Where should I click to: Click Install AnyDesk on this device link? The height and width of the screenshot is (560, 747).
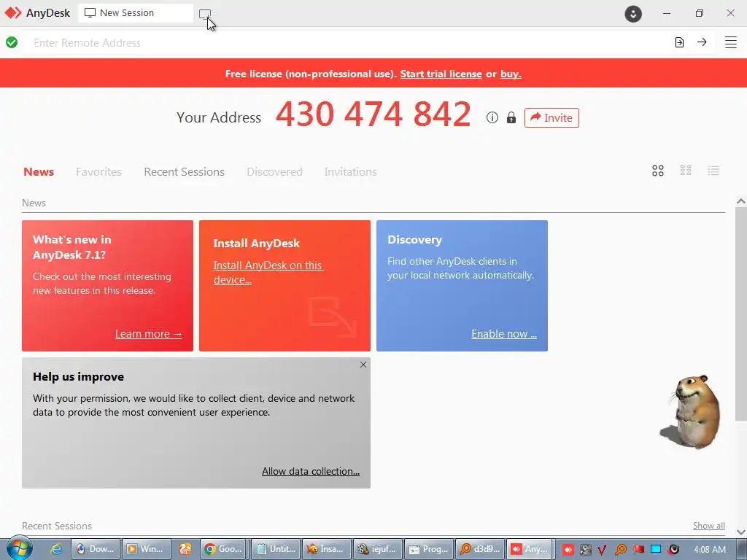click(268, 273)
